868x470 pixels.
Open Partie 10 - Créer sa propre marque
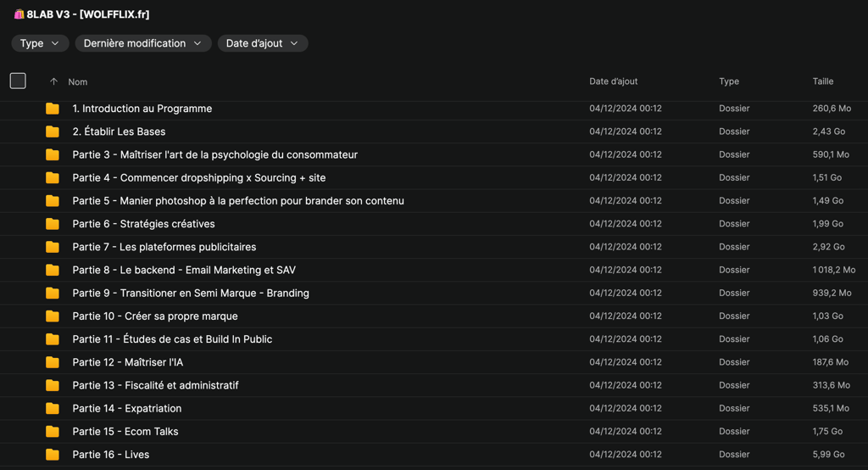[x=155, y=316]
